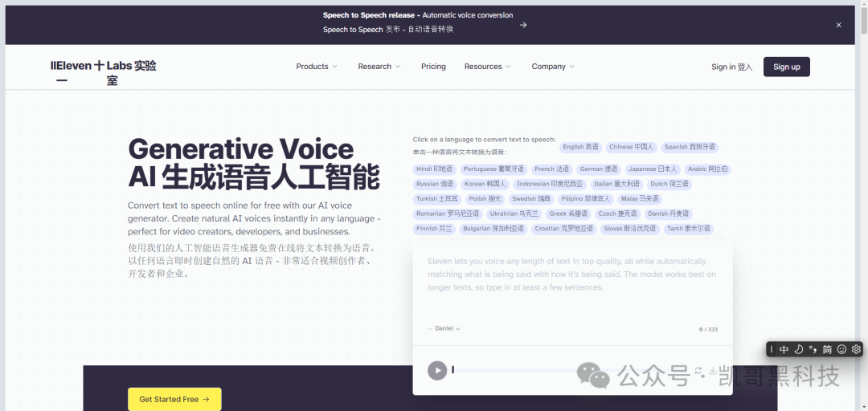Select the Italian 意大利语 language chip
868x411 pixels.
616,184
